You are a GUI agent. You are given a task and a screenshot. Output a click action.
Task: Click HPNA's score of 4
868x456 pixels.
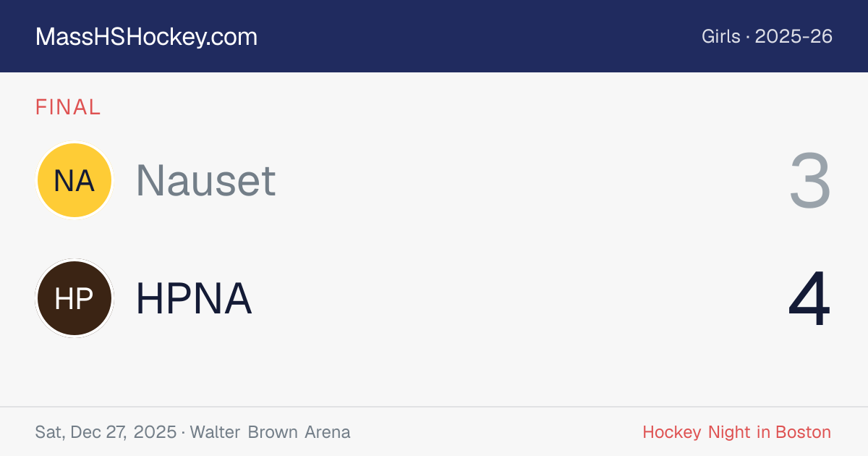(810, 298)
